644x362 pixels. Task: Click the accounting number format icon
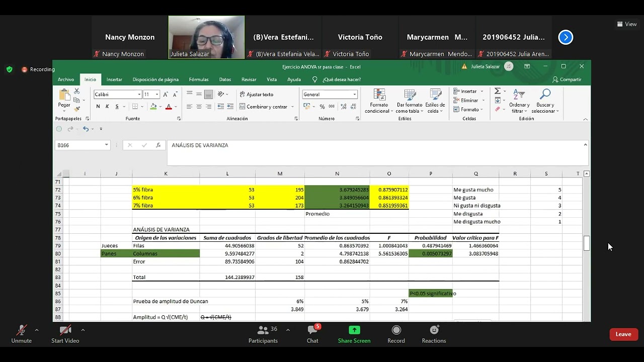306,107
